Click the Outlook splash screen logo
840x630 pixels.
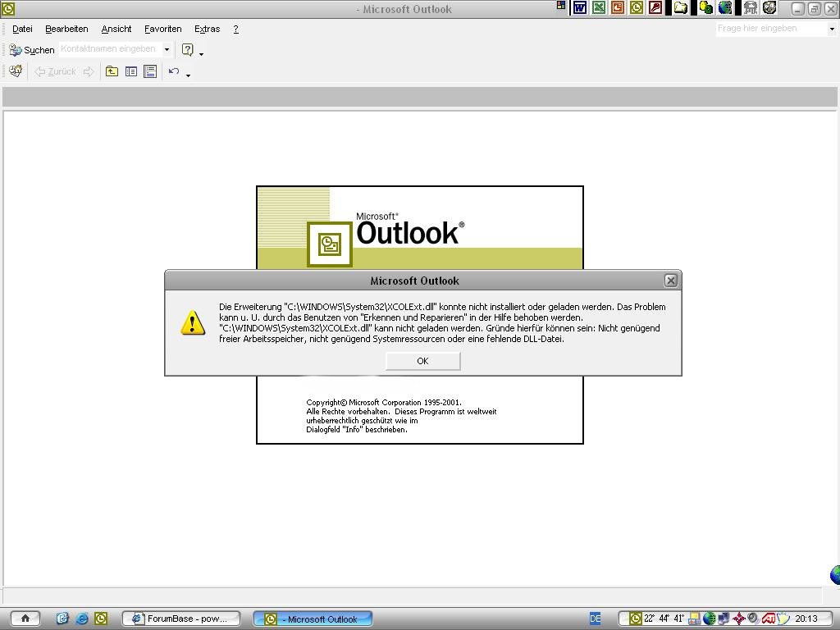330,244
